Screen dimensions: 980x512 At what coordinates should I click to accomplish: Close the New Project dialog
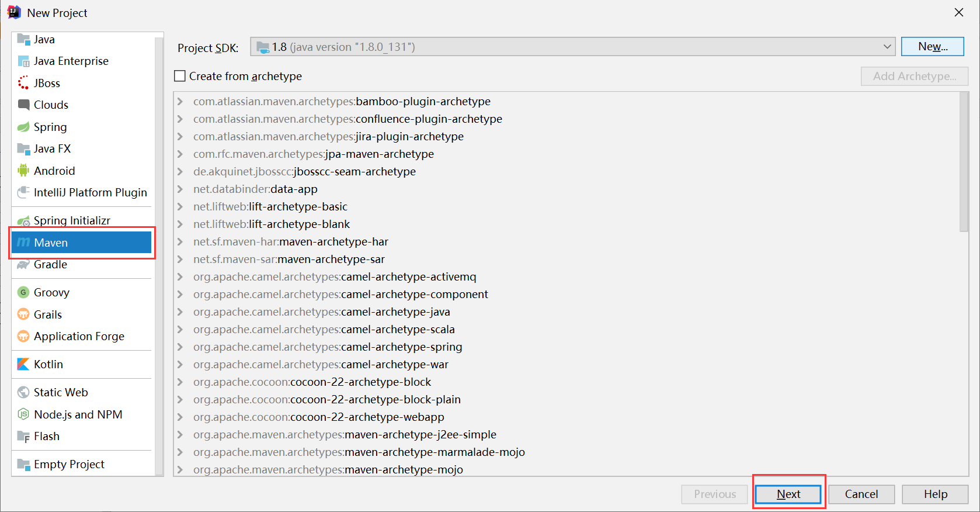(x=959, y=12)
